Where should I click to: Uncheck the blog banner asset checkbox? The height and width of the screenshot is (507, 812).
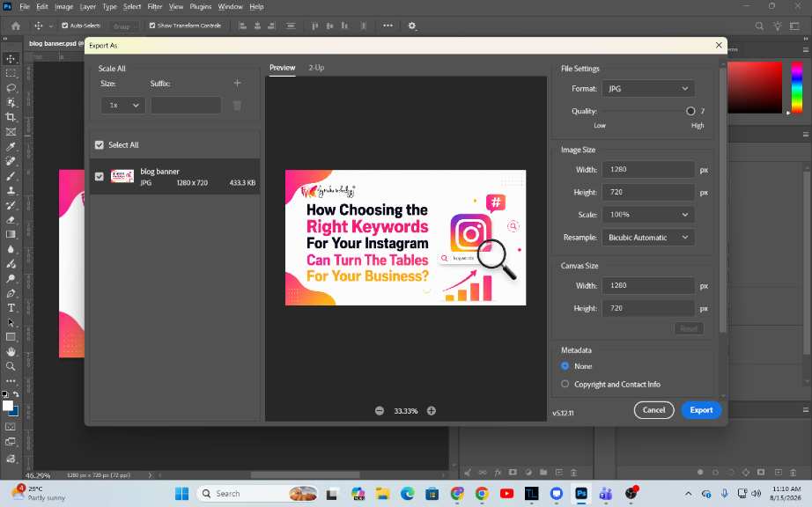click(100, 176)
